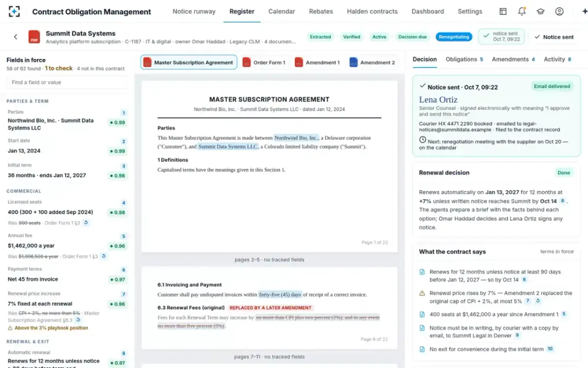Switch to the Calendar tab

282,11
